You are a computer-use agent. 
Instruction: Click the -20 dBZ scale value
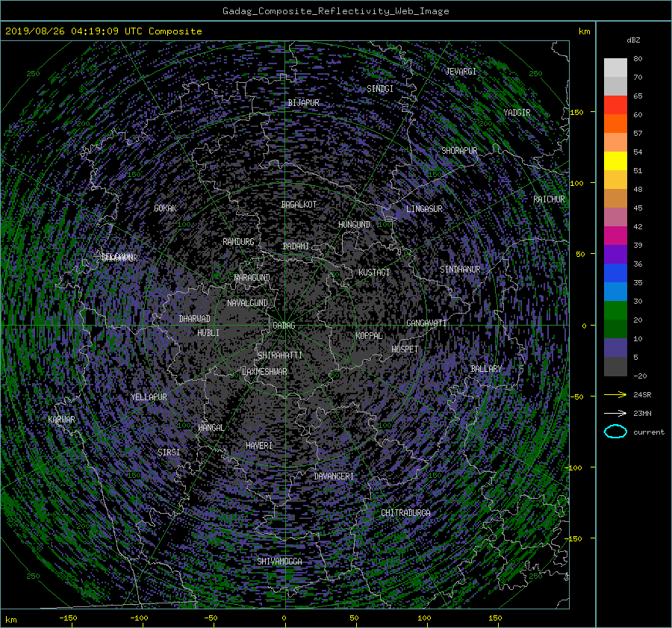[x=640, y=376]
